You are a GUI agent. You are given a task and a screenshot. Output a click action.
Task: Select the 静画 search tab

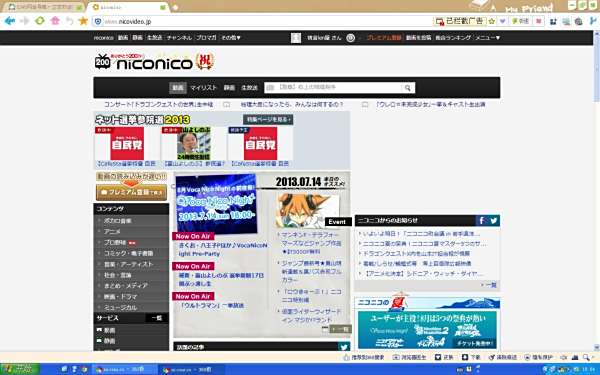coord(229,88)
